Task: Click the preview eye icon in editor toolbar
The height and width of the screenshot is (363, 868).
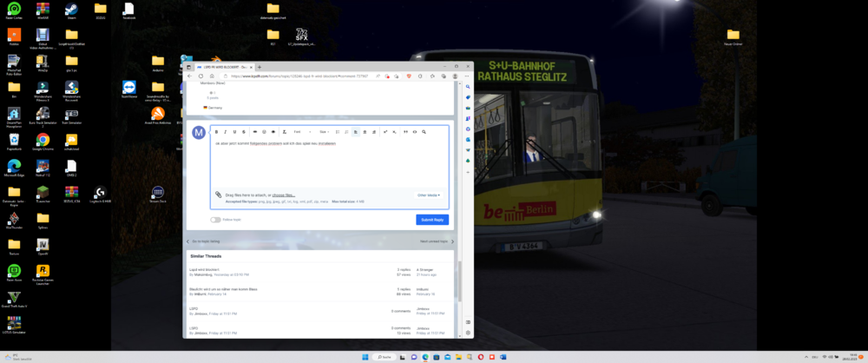Action: click(415, 132)
